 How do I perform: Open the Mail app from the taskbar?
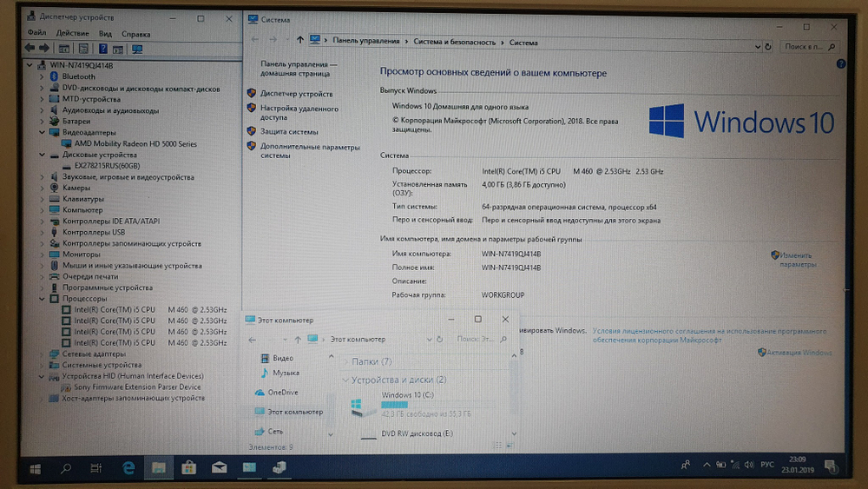tap(220, 468)
